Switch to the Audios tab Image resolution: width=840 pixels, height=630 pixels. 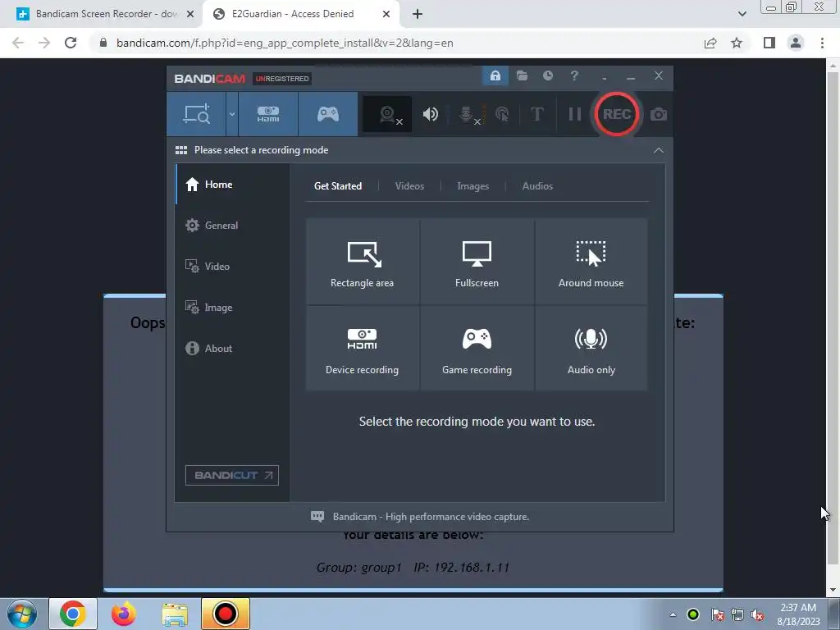pyautogui.click(x=537, y=186)
